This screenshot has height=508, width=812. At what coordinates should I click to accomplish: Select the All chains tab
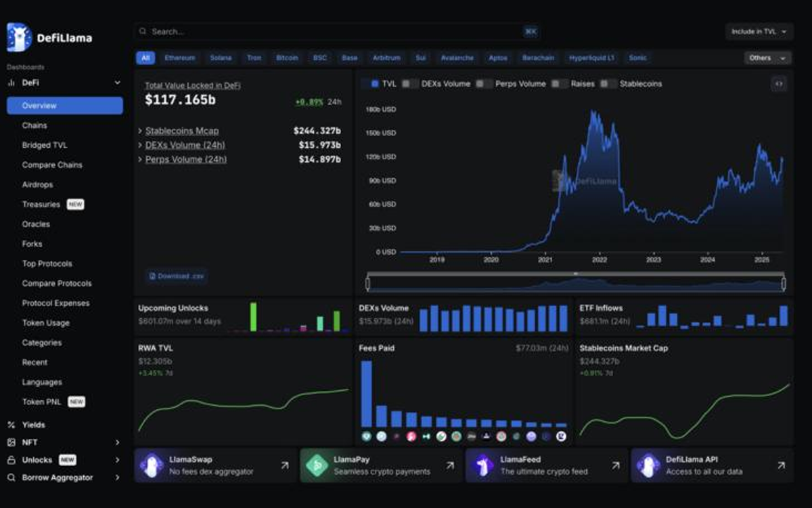[145, 58]
